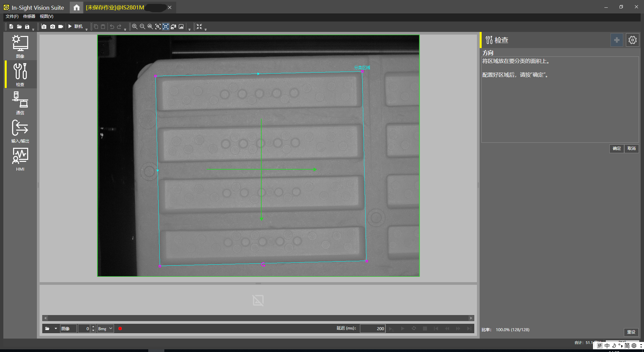Open the Bmp format dropdown
644x352 pixels.
pyautogui.click(x=105, y=328)
